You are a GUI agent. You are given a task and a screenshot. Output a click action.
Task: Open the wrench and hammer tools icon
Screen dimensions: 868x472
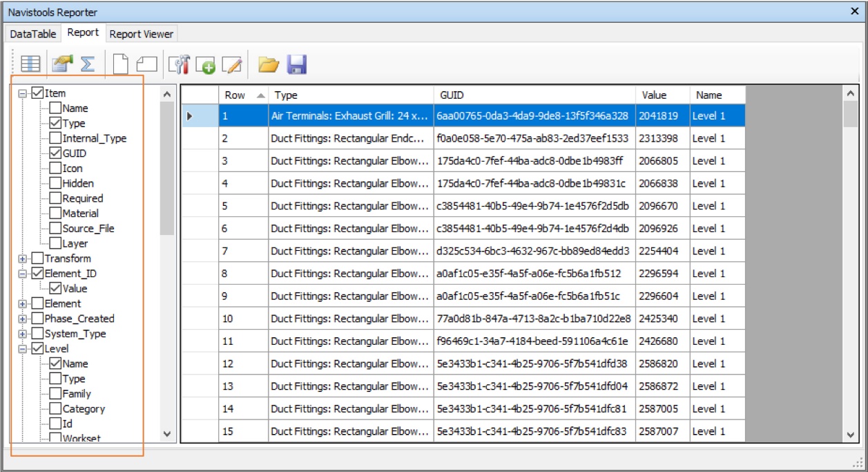pyautogui.click(x=179, y=64)
